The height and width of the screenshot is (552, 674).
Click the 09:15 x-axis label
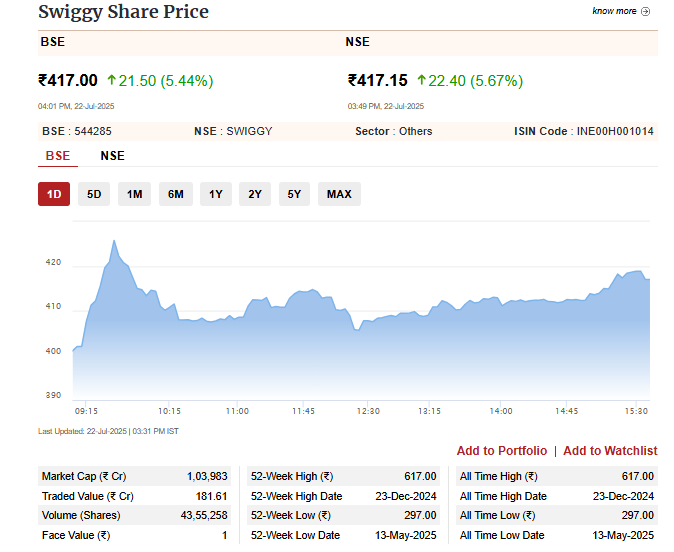coord(86,411)
